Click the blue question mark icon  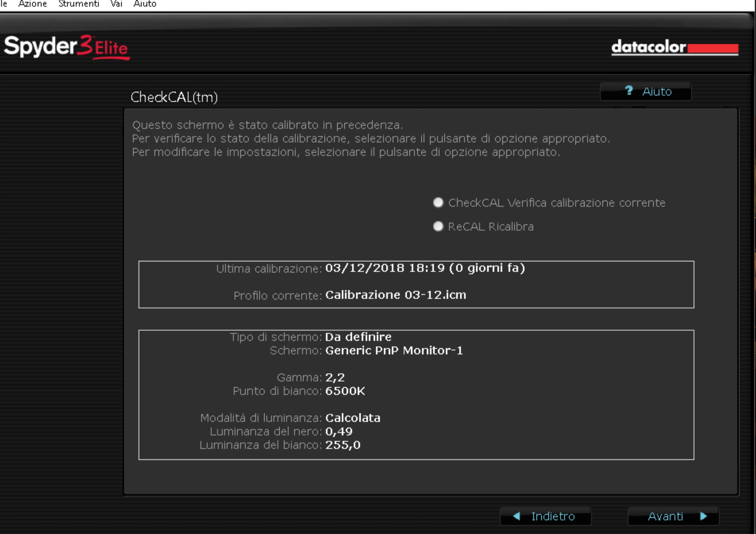point(629,90)
